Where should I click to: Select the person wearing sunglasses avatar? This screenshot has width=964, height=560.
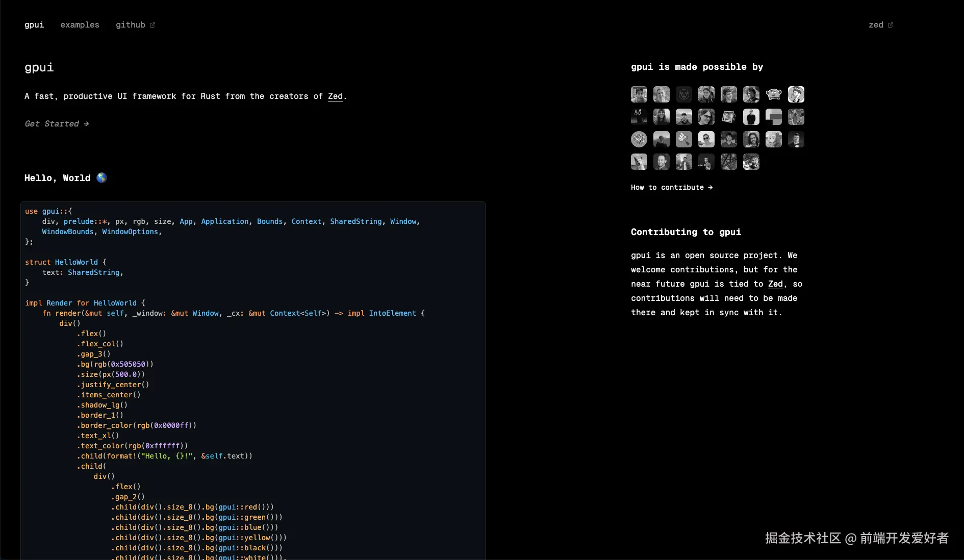(706, 139)
